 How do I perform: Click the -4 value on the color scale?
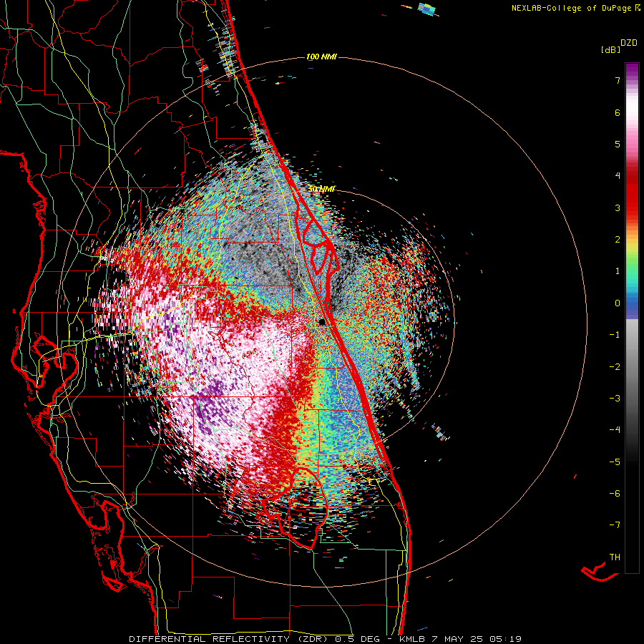[x=615, y=430]
